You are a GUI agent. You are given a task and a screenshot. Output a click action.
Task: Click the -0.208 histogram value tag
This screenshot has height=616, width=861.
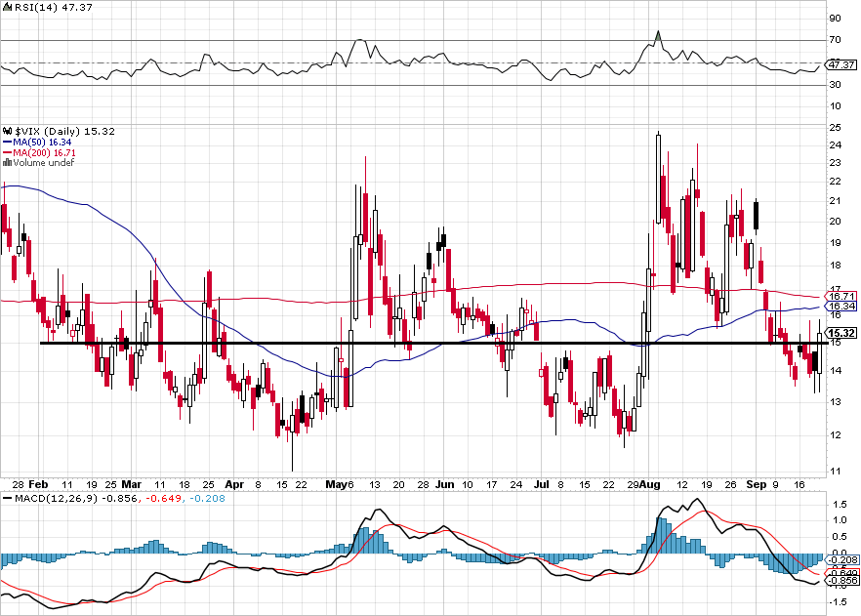841,559
